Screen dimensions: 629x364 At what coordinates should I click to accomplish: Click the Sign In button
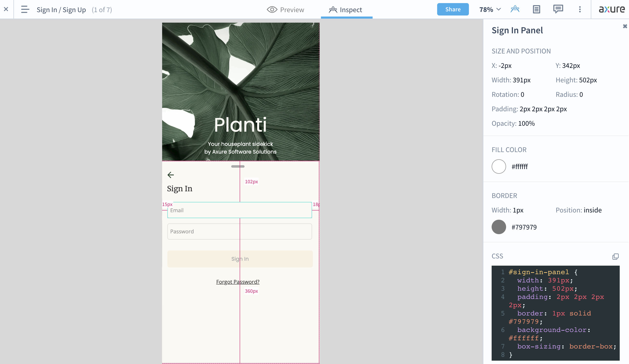pos(240,259)
